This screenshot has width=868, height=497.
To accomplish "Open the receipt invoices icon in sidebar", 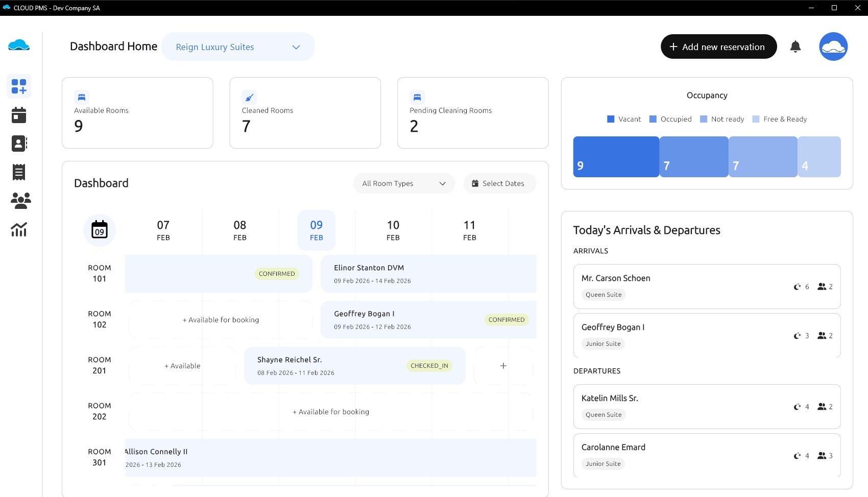I will click(19, 172).
